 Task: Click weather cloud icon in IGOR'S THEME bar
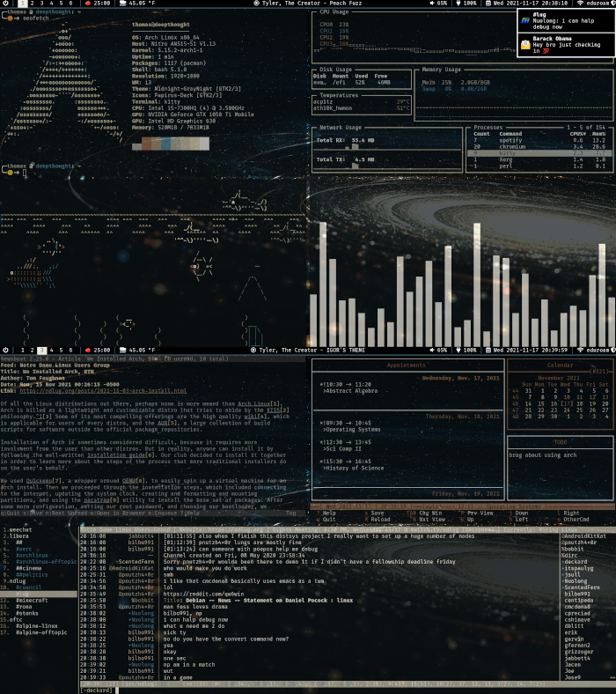coord(123,351)
